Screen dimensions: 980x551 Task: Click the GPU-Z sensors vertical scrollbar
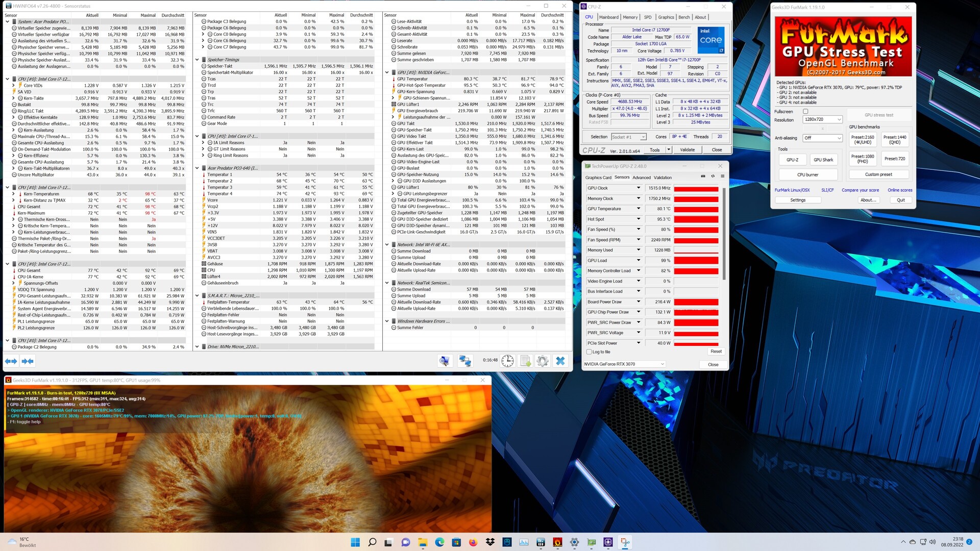point(724,235)
